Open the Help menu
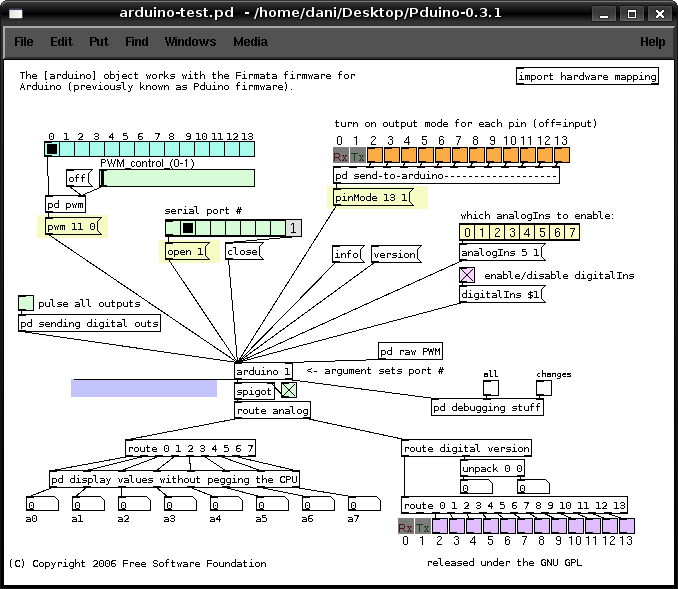This screenshot has width=678, height=589. [652, 42]
